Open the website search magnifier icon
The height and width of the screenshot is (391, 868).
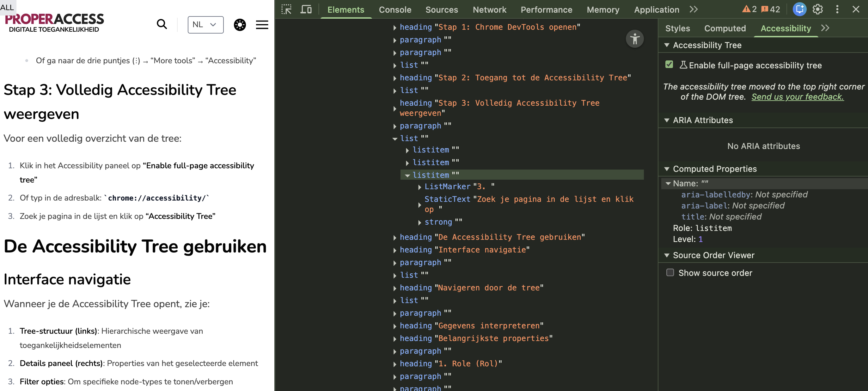[x=162, y=24]
